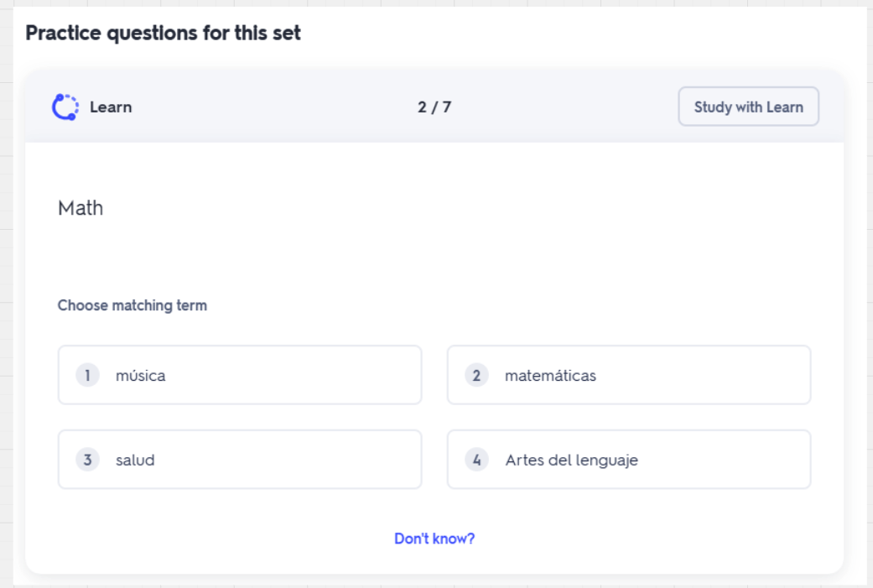Click the word salud in the third option

click(135, 461)
